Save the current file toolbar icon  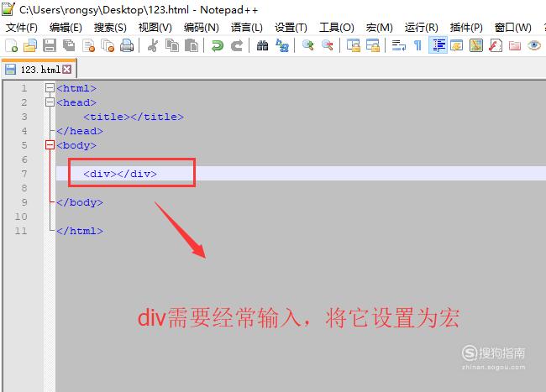(50, 45)
